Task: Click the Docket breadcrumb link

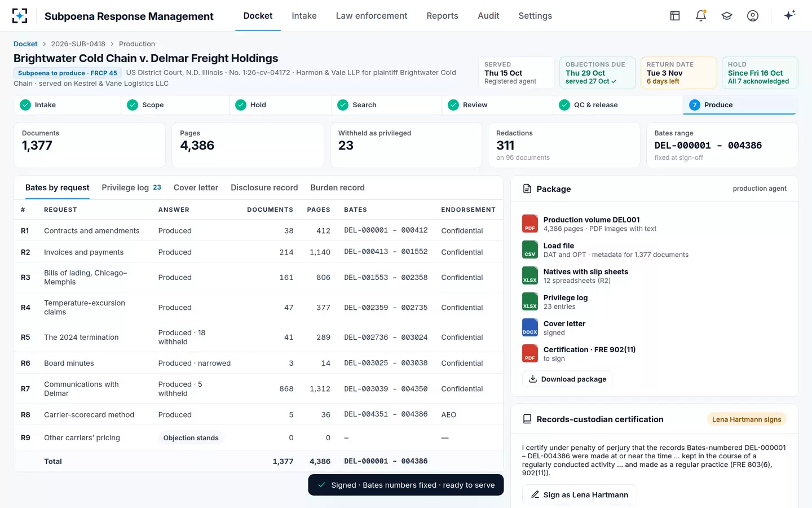Action: tap(25, 44)
